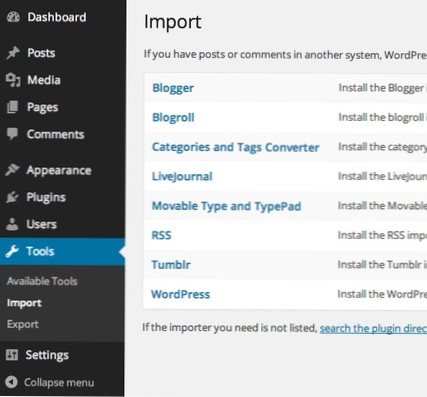Click 'If the importer you need is not listed' text

point(230,328)
